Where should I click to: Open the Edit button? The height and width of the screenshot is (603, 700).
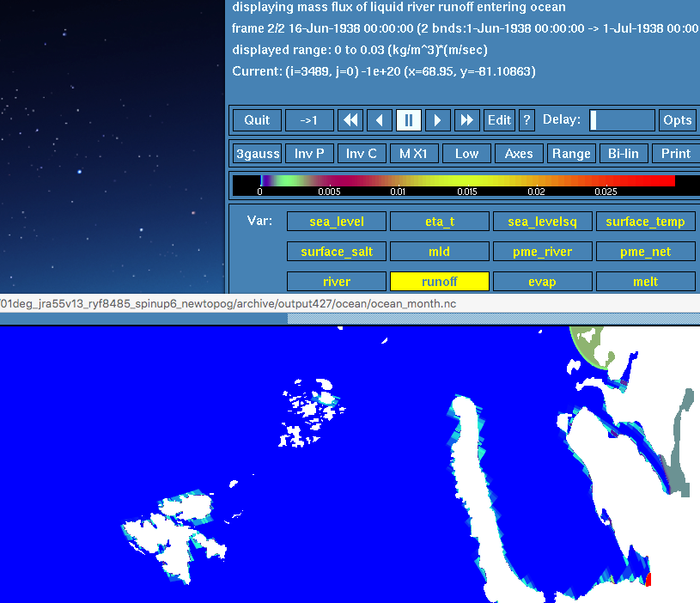(499, 120)
